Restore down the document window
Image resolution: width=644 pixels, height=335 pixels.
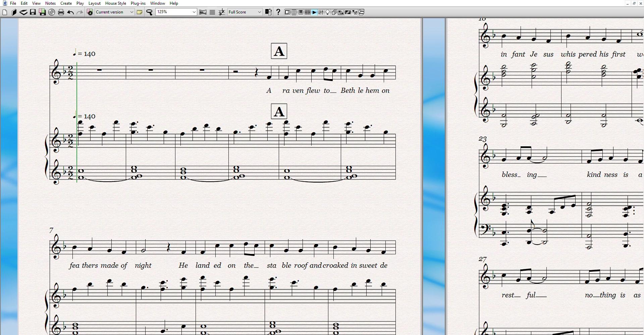pos(634,3)
